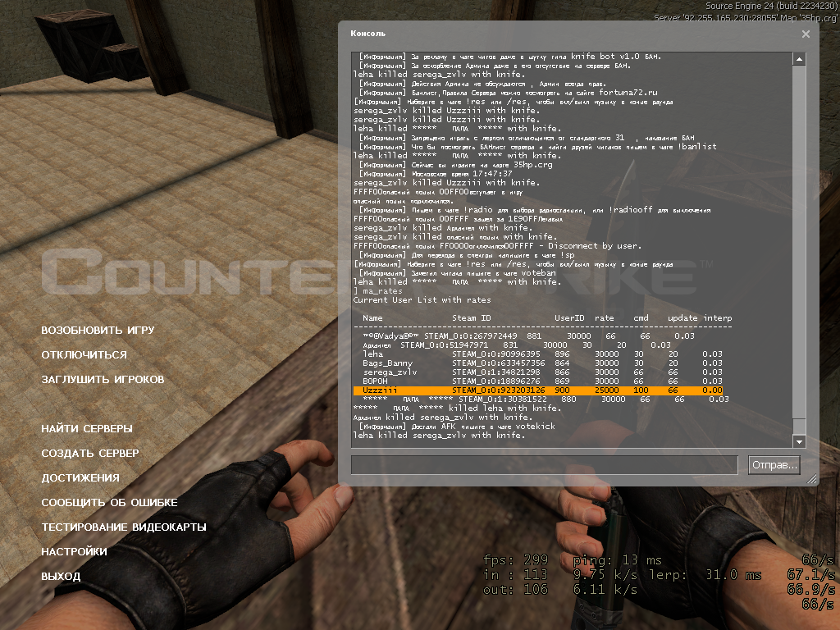This screenshot has height=630, width=840.
Task: Click the 'update' column header
Action: click(682, 318)
